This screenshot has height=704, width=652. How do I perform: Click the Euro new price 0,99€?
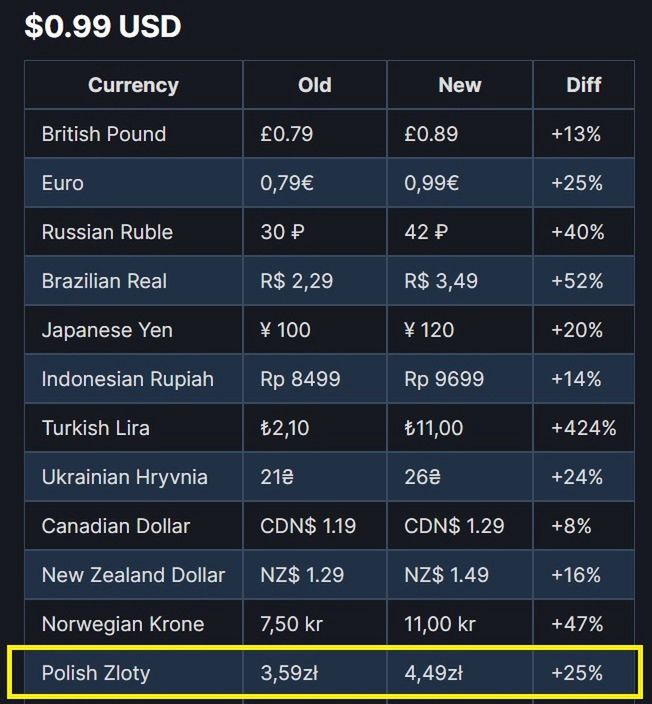(x=432, y=183)
